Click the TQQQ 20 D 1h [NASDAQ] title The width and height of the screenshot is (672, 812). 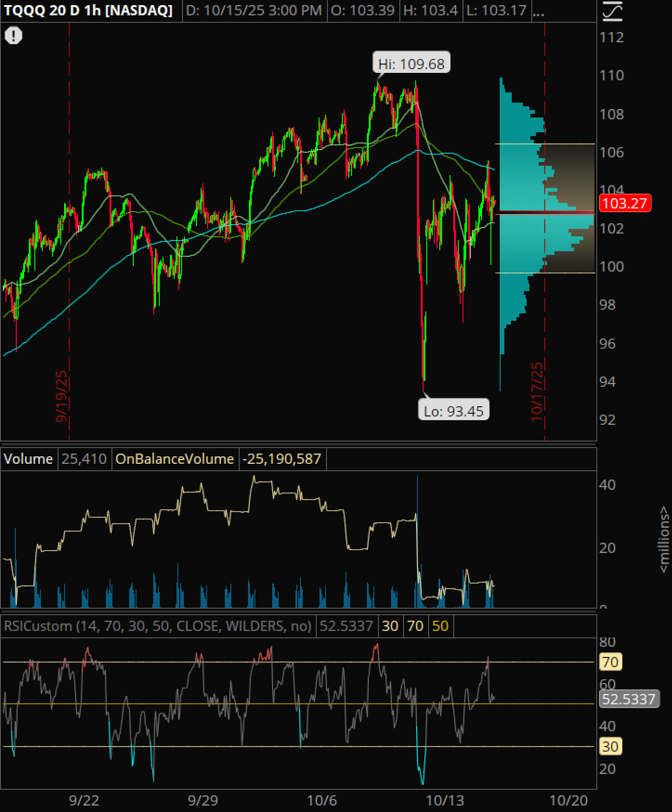[x=88, y=10]
